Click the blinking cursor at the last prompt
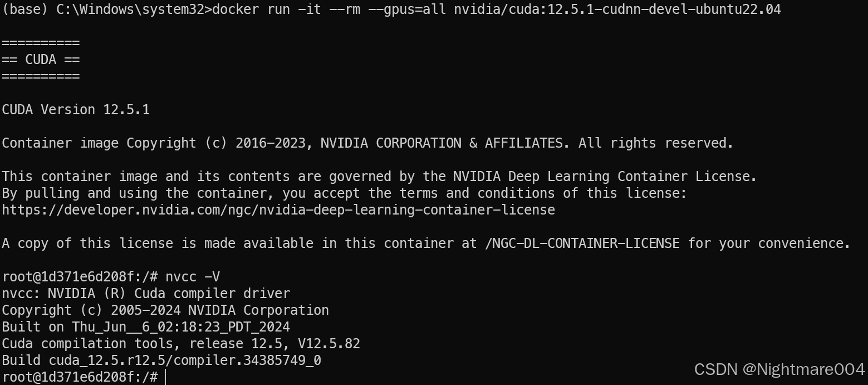The height and width of the screenshot is (385, 868). pos(166,377)
